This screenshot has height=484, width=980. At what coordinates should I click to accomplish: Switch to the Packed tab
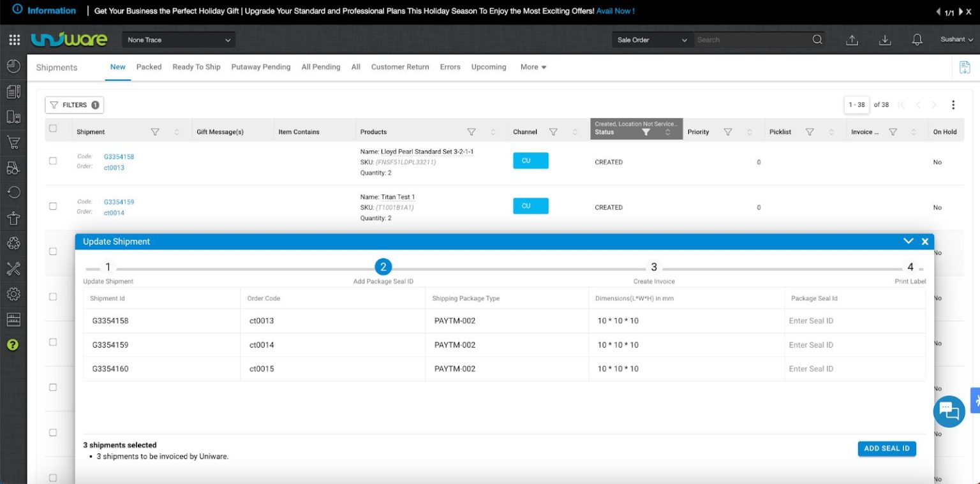click(x=149, y=67)
